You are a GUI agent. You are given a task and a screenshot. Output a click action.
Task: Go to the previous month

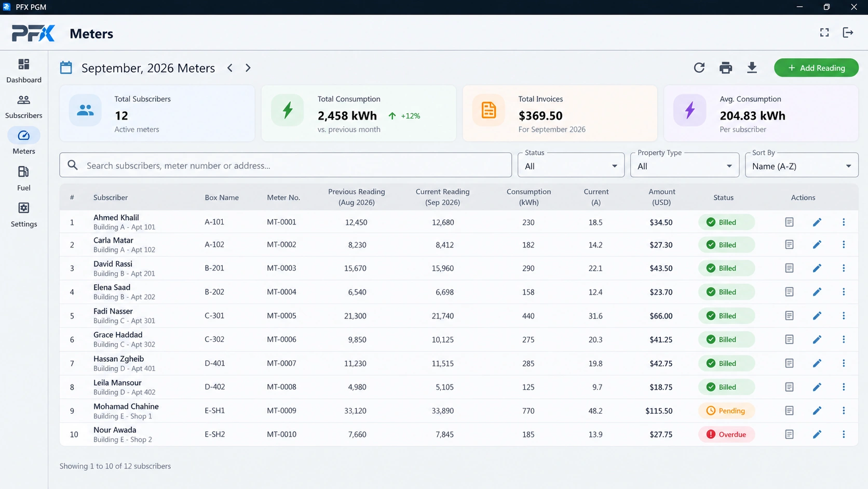tap(230, 68)
